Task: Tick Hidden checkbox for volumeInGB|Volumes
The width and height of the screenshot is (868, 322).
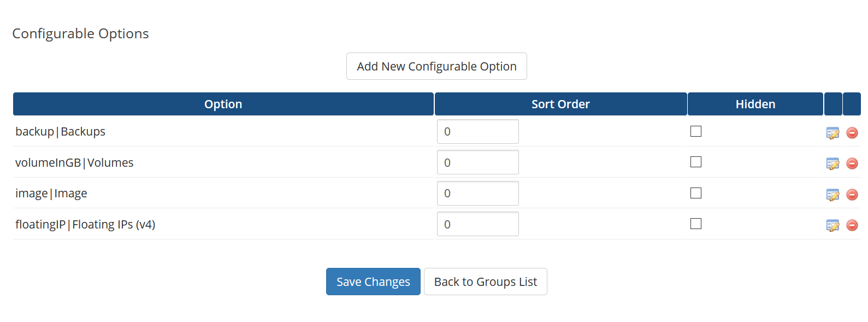Action: coord(696,162)
